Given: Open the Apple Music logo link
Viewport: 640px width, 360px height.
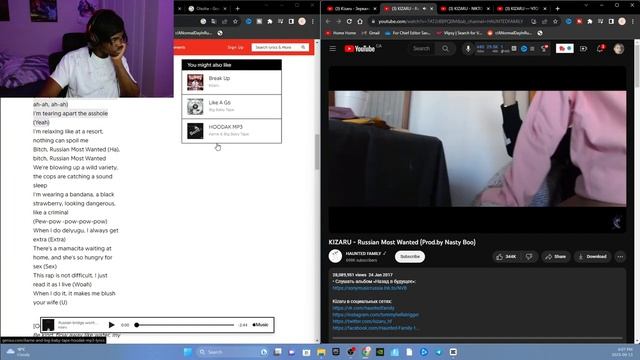Looking at the screenshot, I should (x=260, y=325).
